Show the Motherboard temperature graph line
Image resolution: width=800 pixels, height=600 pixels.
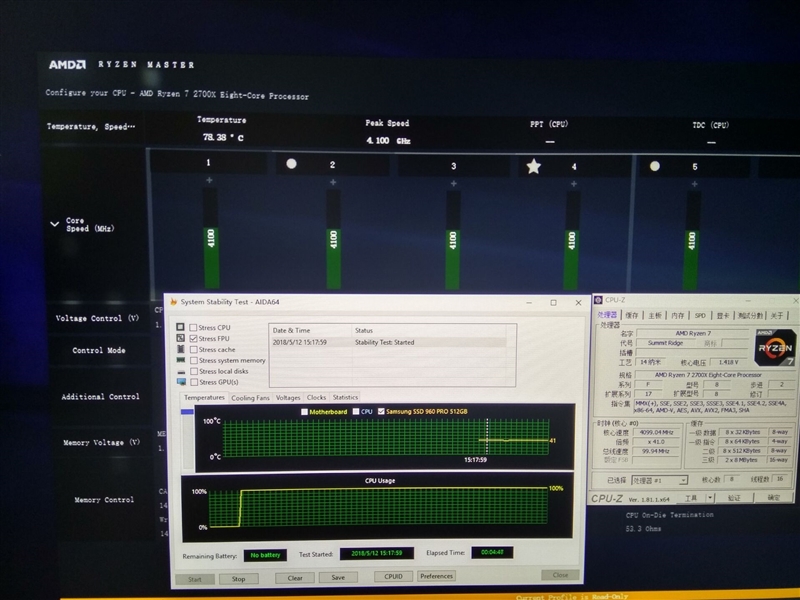[305, 412]
